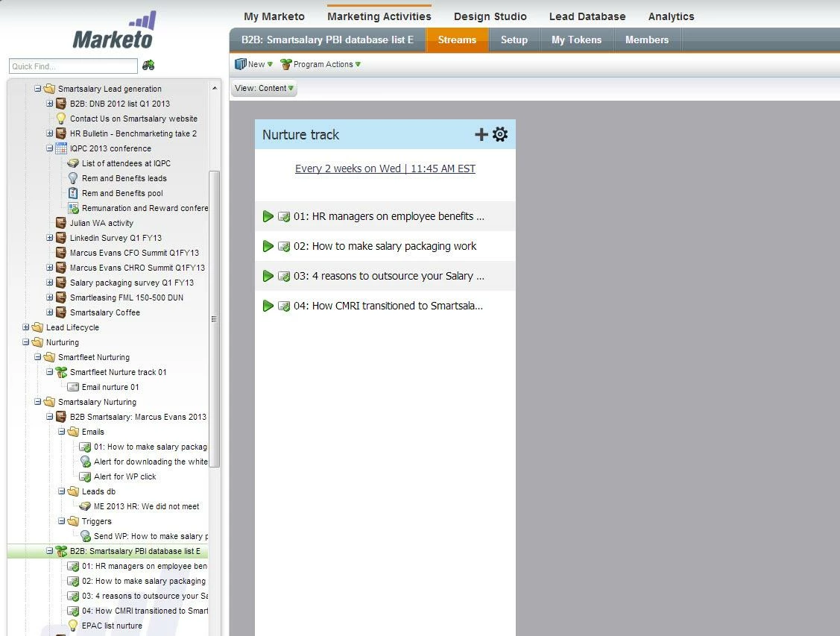Screen dimensions: 840x636
Task: Open Marketing Activities section
Action: (379, 16)
